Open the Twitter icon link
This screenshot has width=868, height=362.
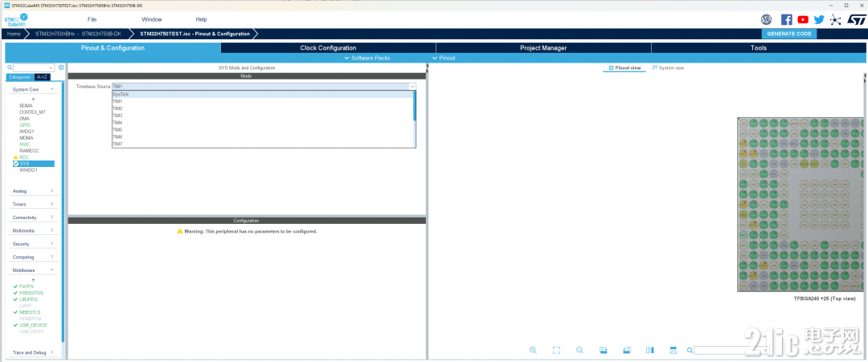coord(819,19)
